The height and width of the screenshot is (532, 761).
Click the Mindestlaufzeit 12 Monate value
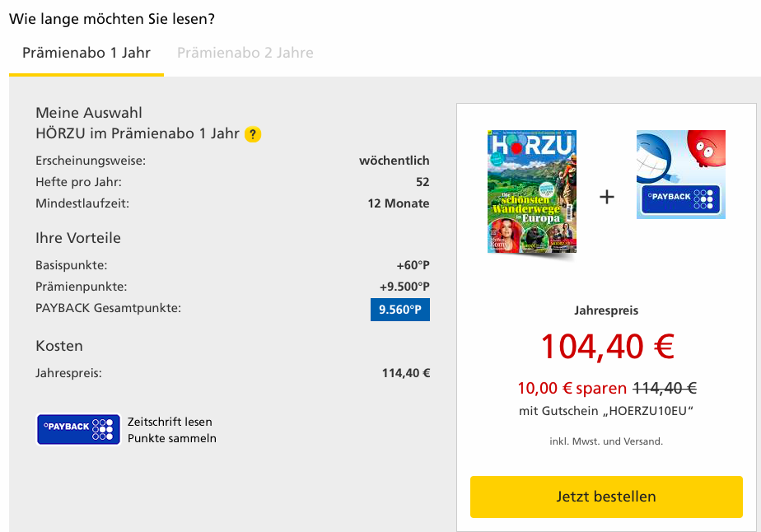point(399,203)
